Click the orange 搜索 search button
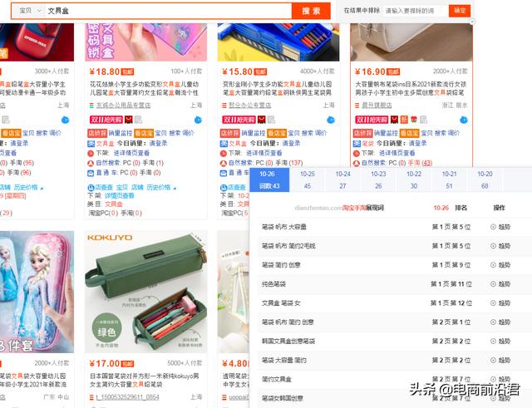 click(x=311, y=11)
